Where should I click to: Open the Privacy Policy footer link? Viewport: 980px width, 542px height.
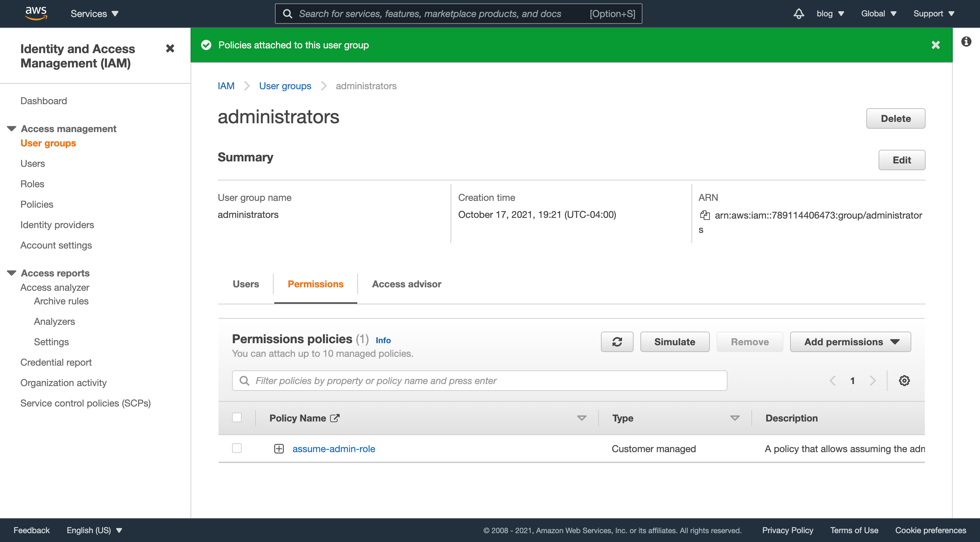[787, 530]
